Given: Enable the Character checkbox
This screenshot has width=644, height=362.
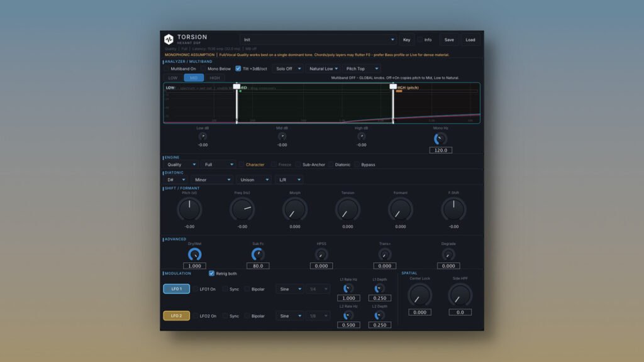Looking at the screenshot, I should [241, 165].
